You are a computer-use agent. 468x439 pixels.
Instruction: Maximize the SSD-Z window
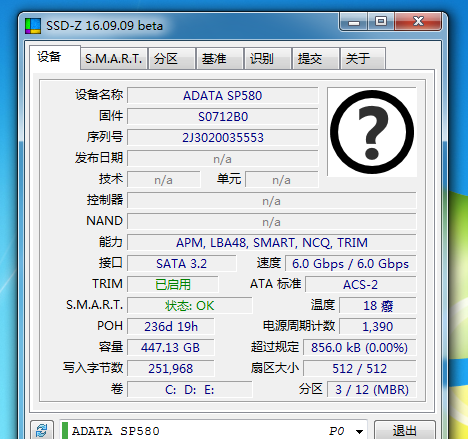point(381,22)
